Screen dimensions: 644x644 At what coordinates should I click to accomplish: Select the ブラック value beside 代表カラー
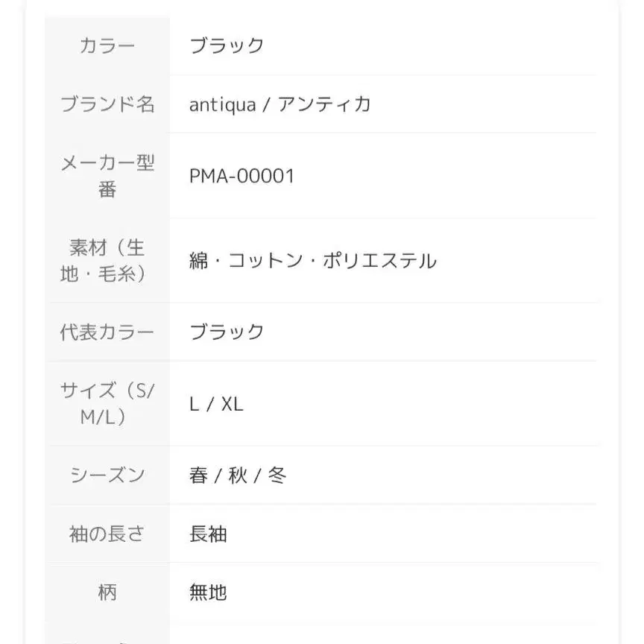(x=227, y=332)
